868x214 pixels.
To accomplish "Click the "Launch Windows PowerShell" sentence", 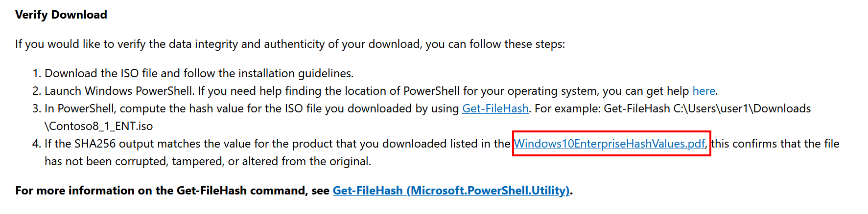I will coord(119,91).
